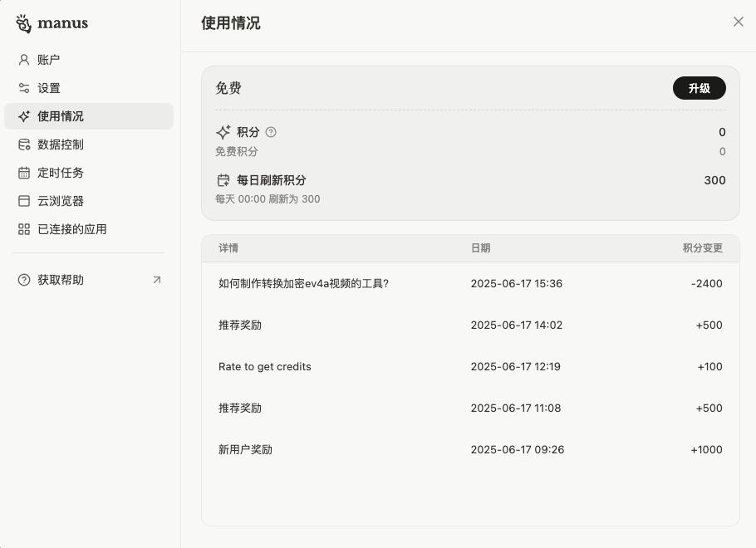
Task: Select the 推荐奖励 row dated 14:02
Action: pos(470,325)
